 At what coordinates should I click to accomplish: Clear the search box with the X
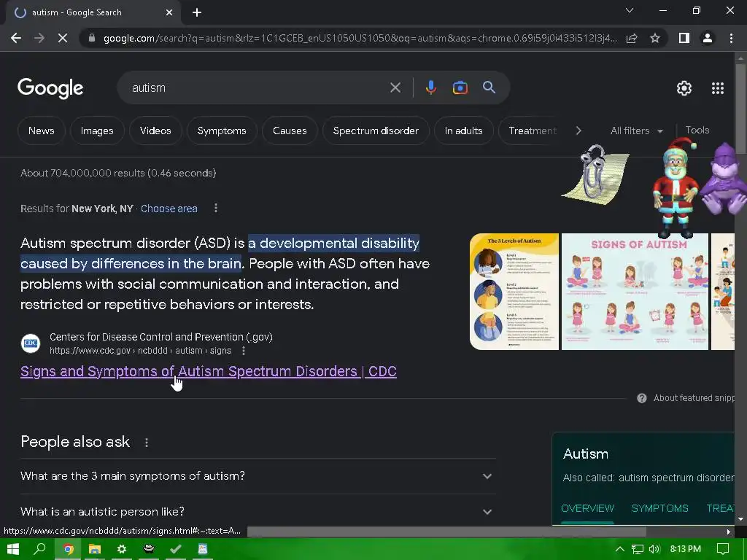[395, 87]
